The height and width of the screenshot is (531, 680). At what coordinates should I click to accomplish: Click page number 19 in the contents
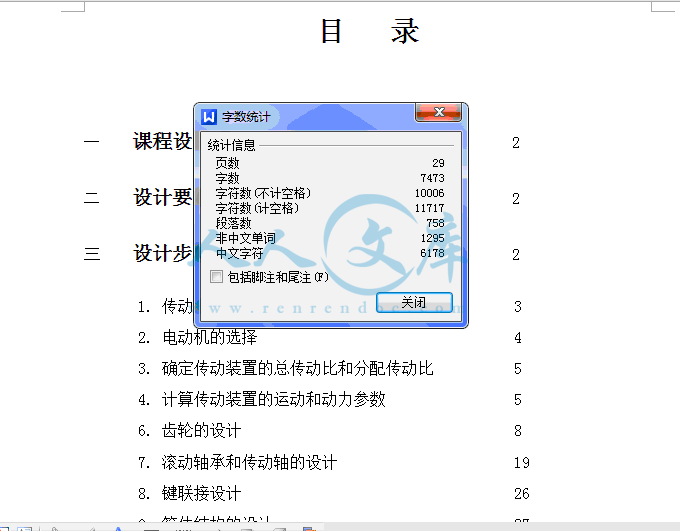pyautogui.click(x=522, y=462)
